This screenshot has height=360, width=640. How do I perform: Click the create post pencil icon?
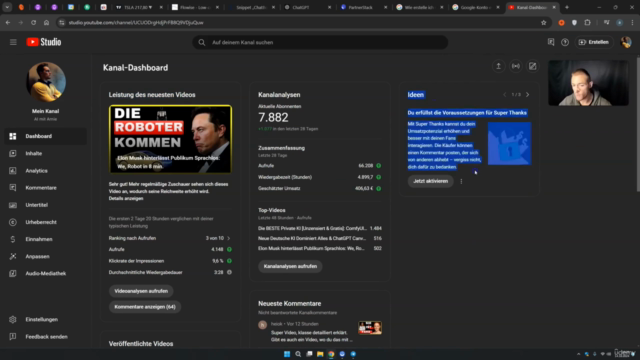tap(533, 66)
